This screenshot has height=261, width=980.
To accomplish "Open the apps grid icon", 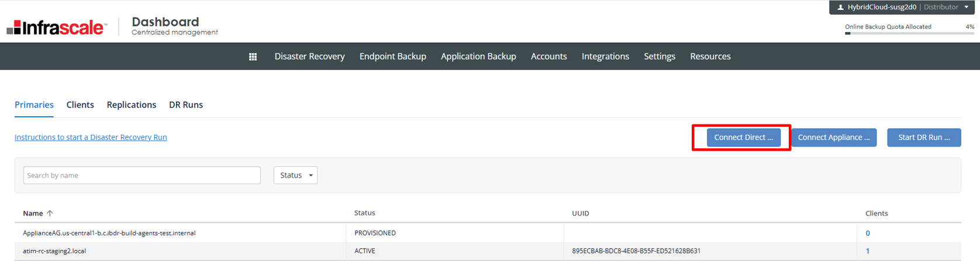I will point(253,57).
